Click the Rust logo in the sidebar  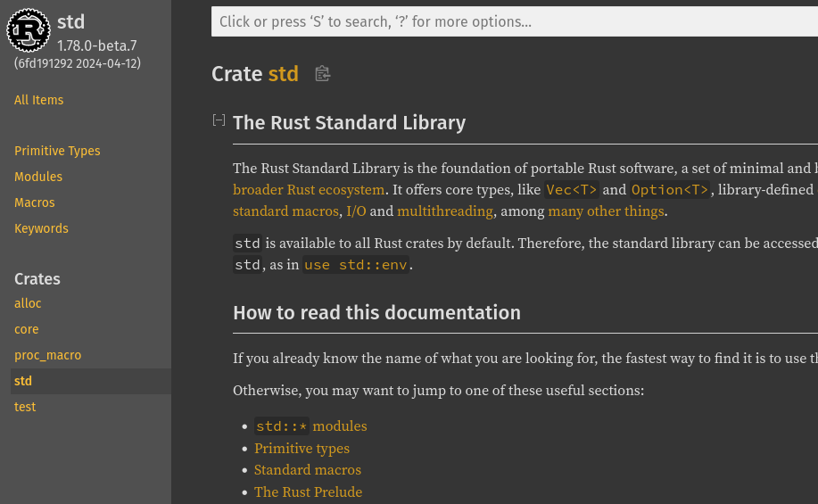click(x=29, y=30)
